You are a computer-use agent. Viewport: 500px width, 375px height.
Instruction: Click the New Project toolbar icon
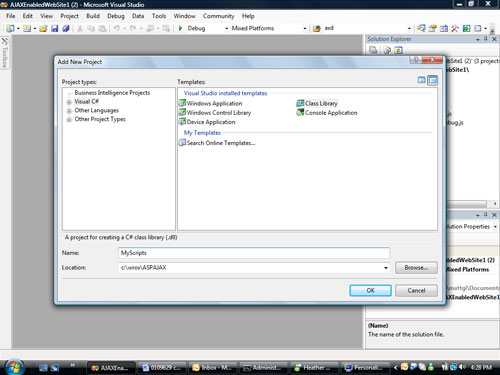click(10, 28)
